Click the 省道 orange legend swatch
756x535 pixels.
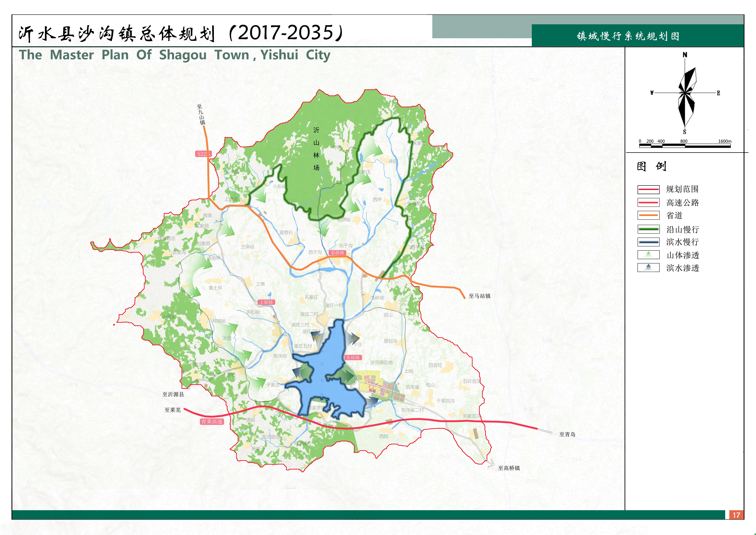tap(648, 215)
